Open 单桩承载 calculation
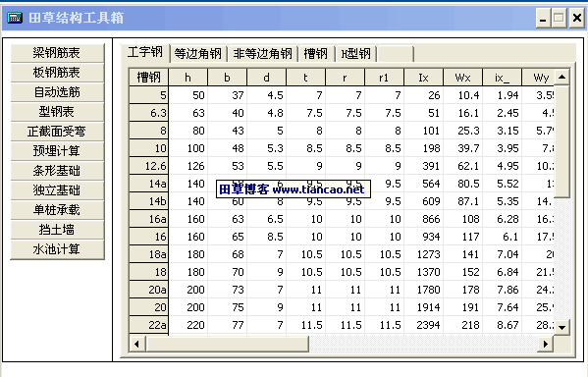Screen dimensions: 588x377 click(57, 210)
